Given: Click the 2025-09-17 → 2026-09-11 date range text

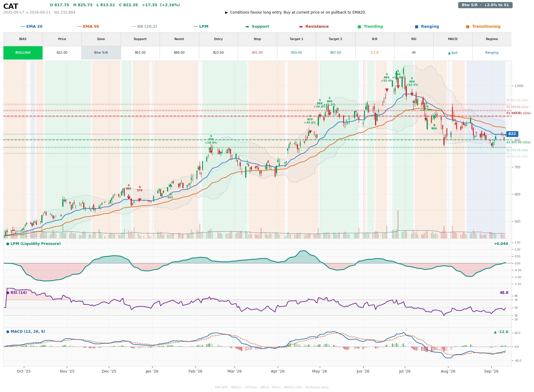Looking at the screenshot, I should coord(27,12).
